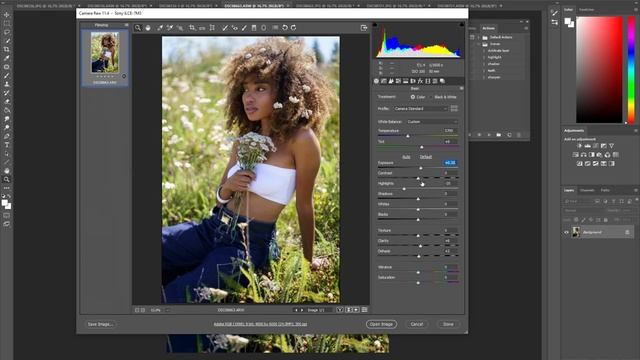Select the Layers panel tab
Viewport: 640px width, 360px height.
click(569, 190)
